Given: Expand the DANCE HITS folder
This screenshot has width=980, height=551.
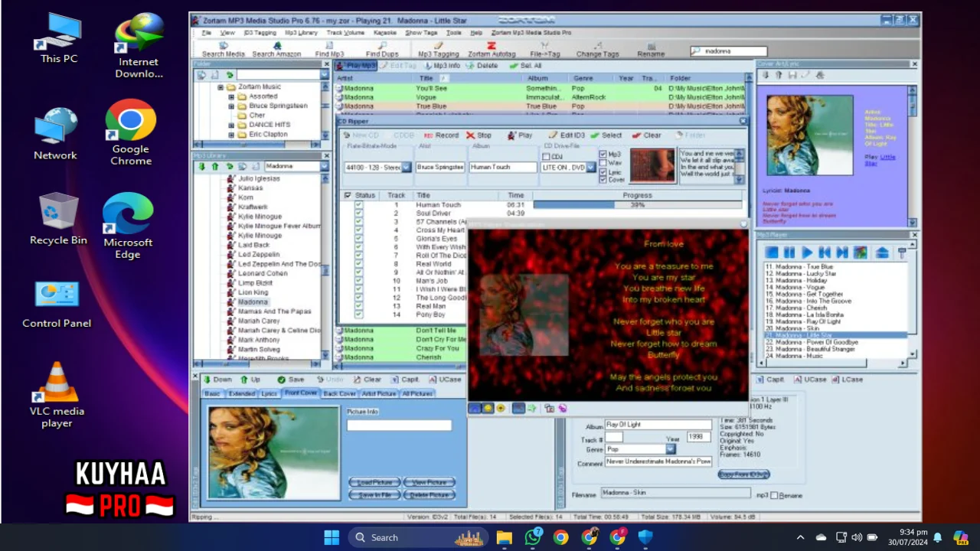Looking at the screenshot, I should [x=230, y=125].
